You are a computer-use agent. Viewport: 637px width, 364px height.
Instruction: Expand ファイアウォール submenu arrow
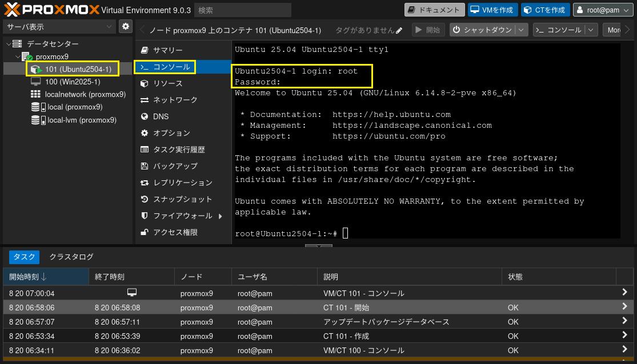220,216
